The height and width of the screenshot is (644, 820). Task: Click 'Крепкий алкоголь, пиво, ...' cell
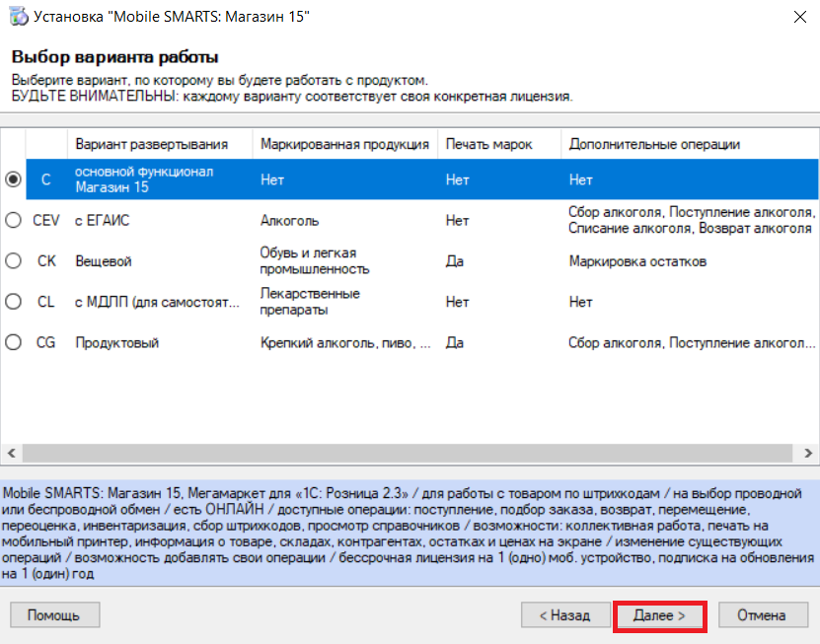click(x=345, y=343)
